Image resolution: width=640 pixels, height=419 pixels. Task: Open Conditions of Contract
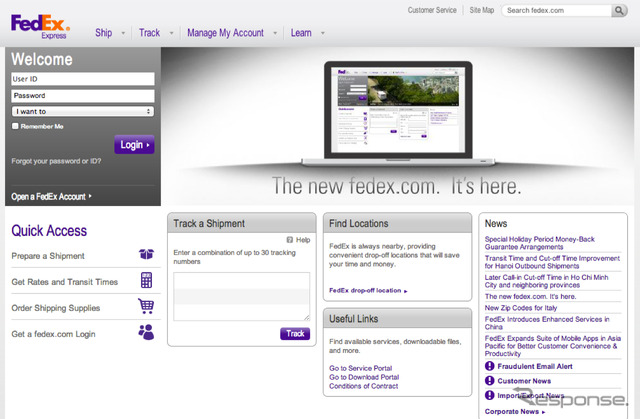click(364, 386)
